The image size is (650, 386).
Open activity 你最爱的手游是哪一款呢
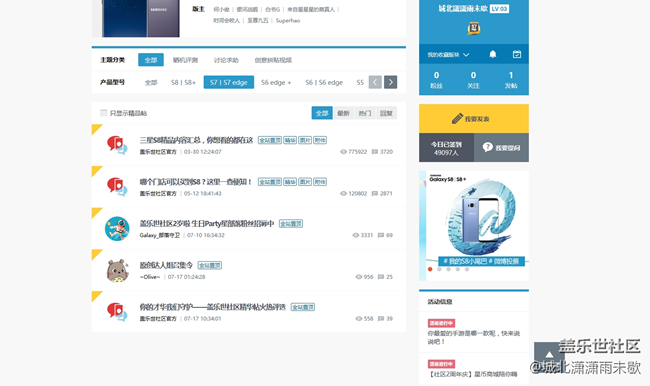(x=474, y=337)
